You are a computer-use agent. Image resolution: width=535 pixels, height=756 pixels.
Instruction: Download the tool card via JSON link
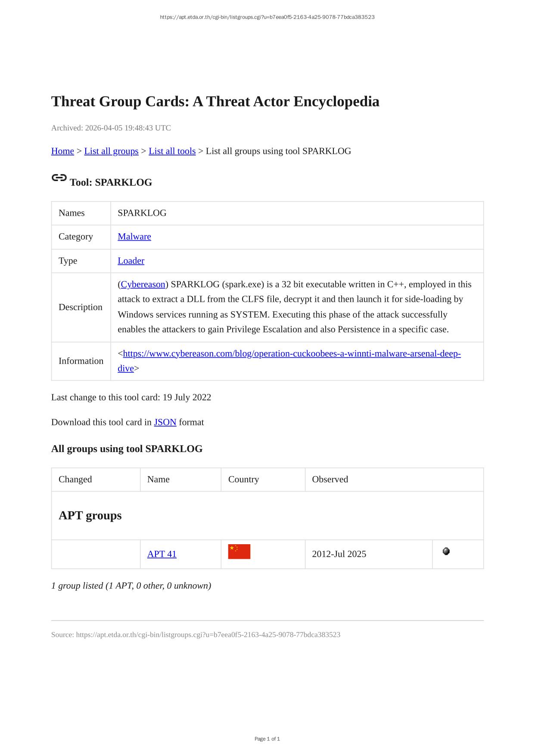point(165,422)
